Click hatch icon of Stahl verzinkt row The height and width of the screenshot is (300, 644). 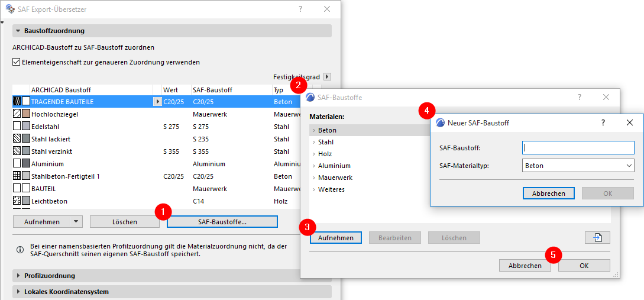point(17,151)
